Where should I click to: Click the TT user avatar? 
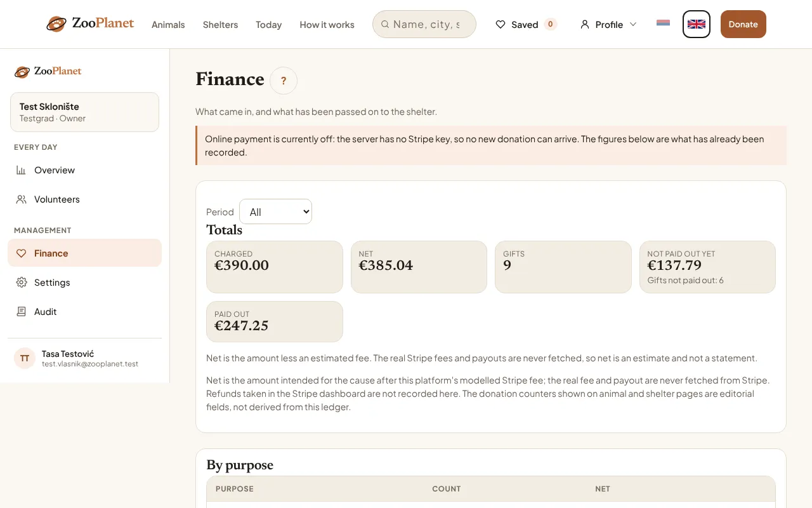[25, 358]
